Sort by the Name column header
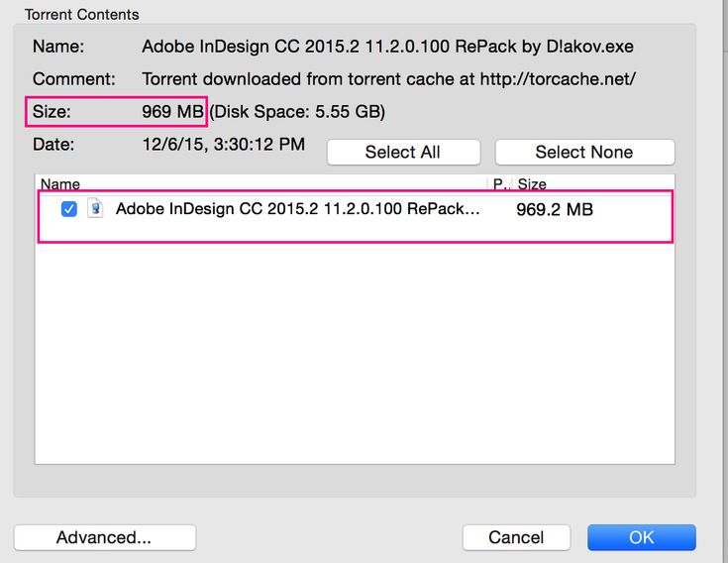The width and height of the screenshot is (728, 563). (60, 184)
